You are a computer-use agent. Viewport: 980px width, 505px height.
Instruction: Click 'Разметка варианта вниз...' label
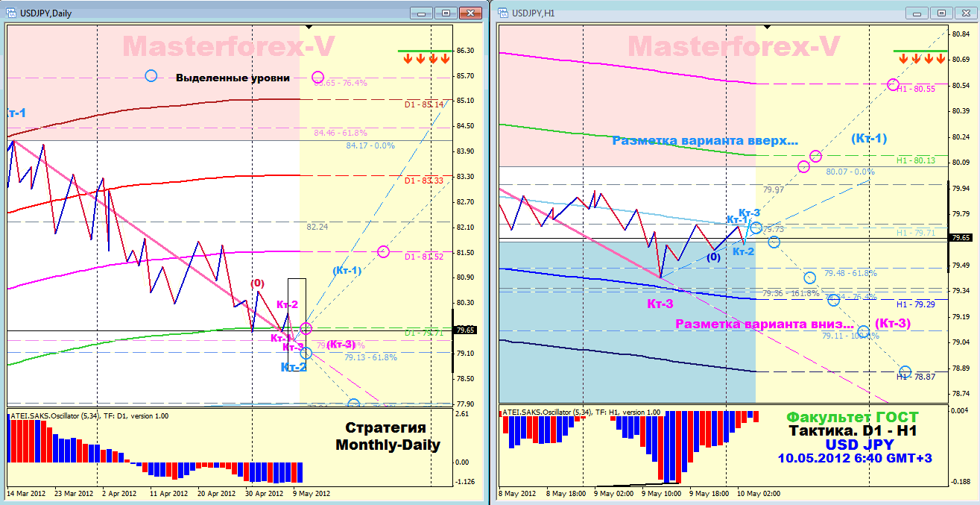pyautogui.click(x=765, y=324)
